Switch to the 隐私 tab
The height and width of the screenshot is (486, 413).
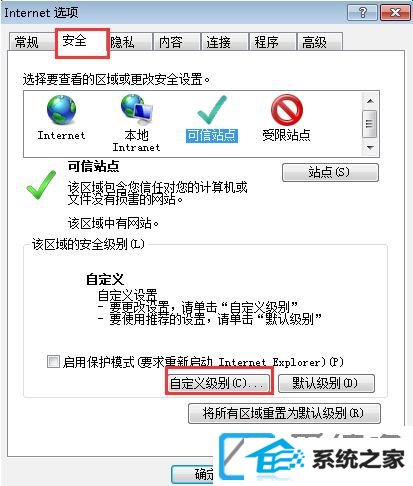pyautogui.click(x=122, y=42)
